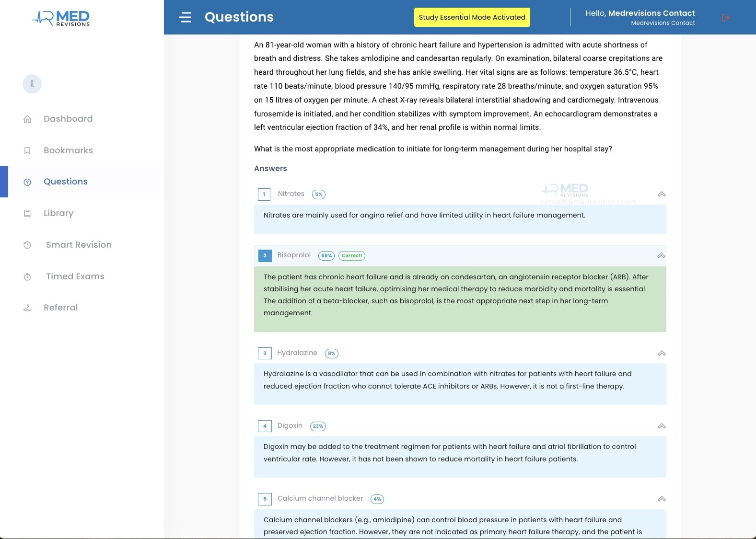756x539 pixels.
Task: Click the Smart Revision history icon
Action: [x=27, y=245]
